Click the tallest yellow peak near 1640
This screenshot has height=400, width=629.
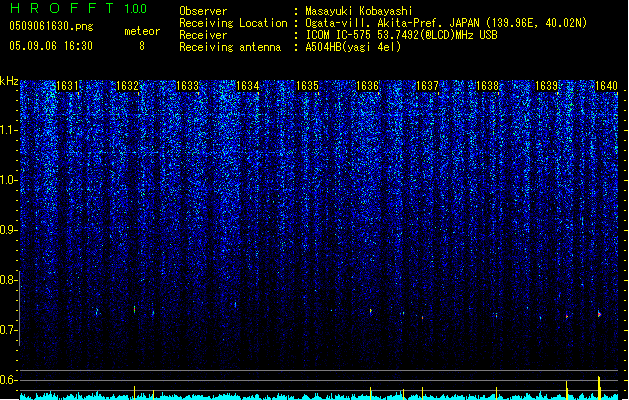599,388
